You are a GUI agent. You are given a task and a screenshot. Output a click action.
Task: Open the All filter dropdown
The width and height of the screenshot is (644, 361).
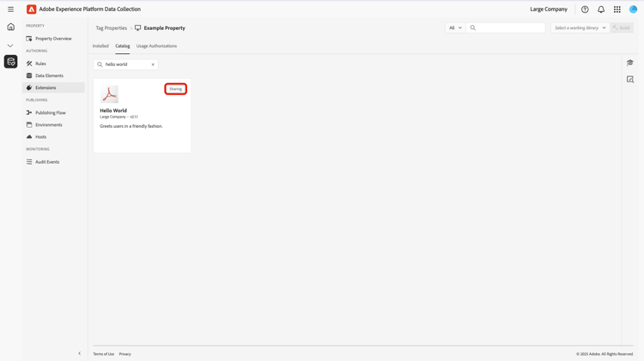pyautogui.click(x=455, y=28)
